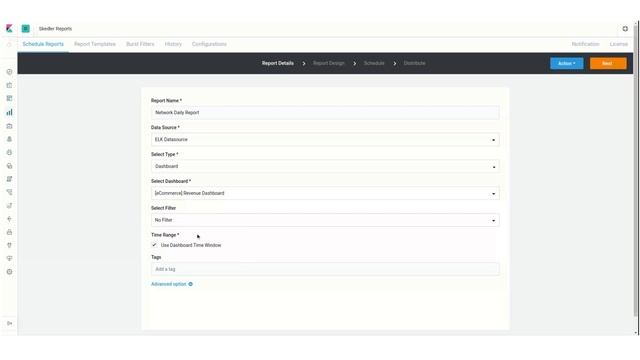This screenshot has height=360, width=640.
Task: Click the teal Skedler Reports app icon
Action: point(26,29)
